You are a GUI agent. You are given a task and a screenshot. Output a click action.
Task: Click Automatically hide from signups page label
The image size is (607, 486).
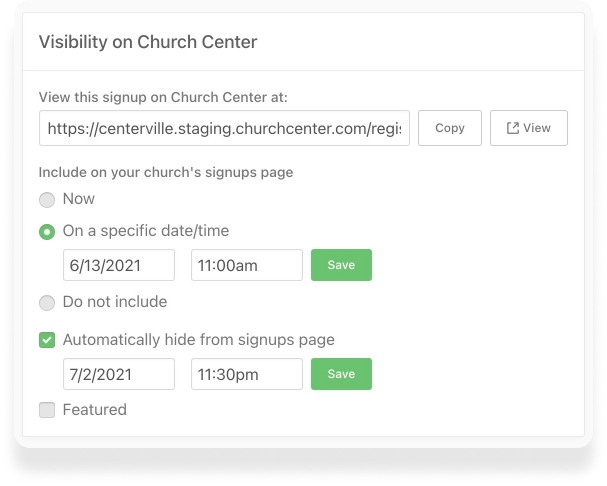198,340
